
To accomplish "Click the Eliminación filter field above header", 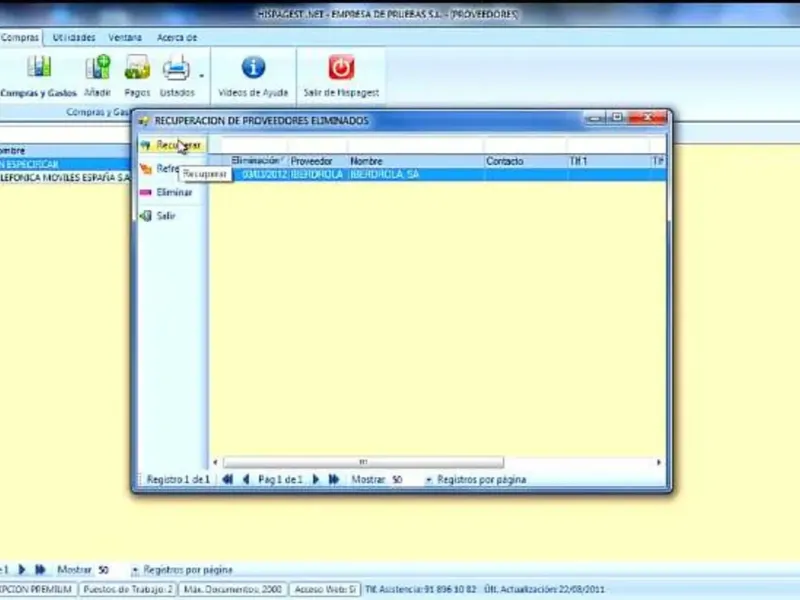I will [x=255, y=146].
